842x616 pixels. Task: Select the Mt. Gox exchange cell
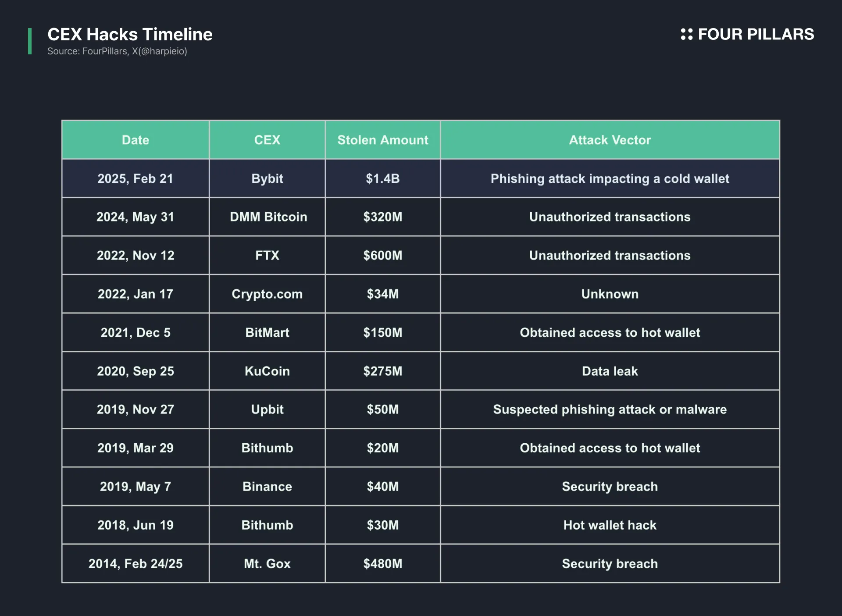click(267, 563)
